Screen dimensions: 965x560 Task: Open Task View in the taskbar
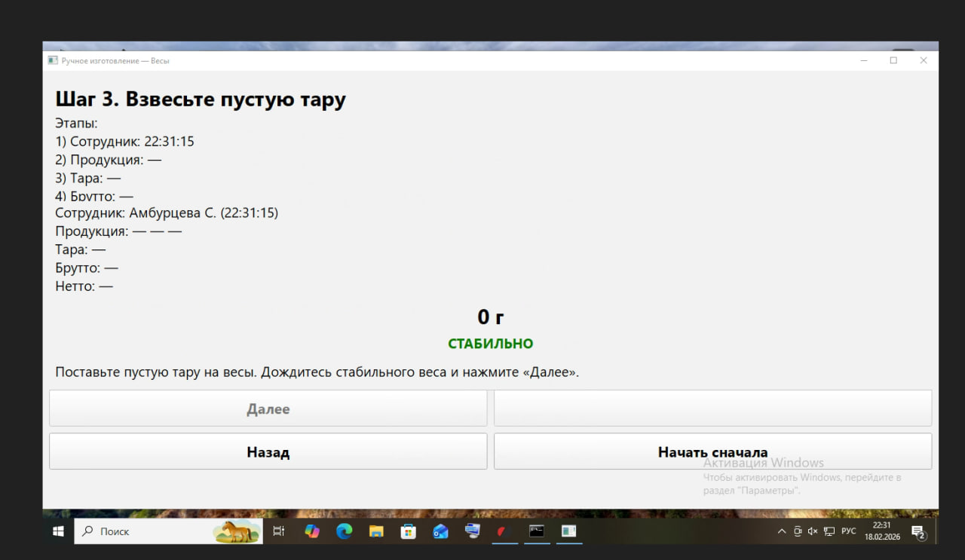pyautogui.click(x=279, y=531)
